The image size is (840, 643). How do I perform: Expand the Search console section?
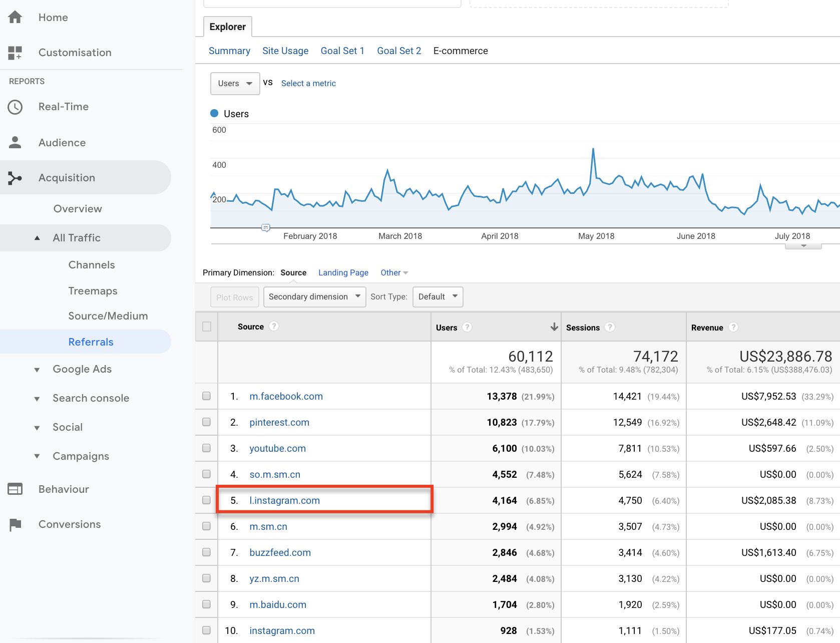37,399
